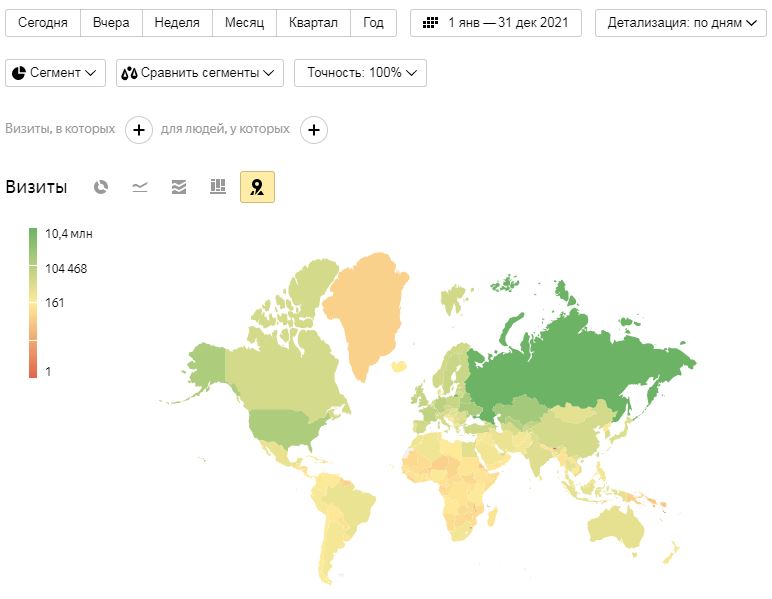The height and width of the screenshot is (599, 772).
Task: Select the Сегодня period tab
Action: 43,23
